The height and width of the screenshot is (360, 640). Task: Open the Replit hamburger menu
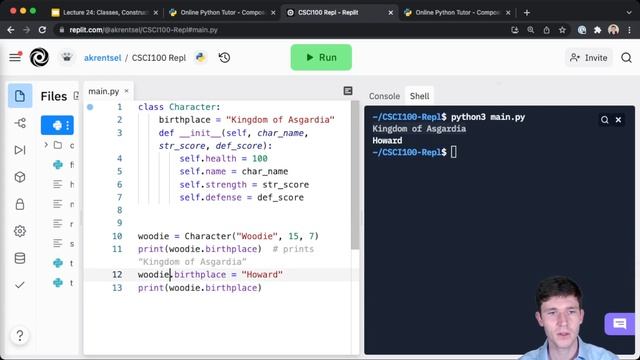[x=15, y=58]
